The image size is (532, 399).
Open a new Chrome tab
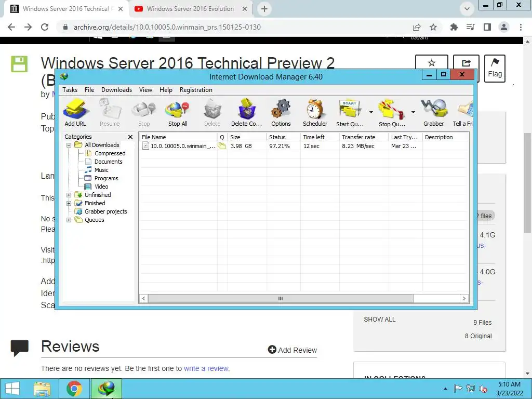coord(264,9)
